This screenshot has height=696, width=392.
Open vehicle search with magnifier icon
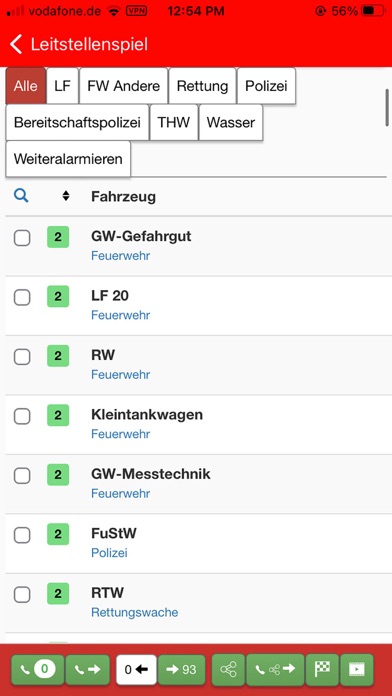21,195
